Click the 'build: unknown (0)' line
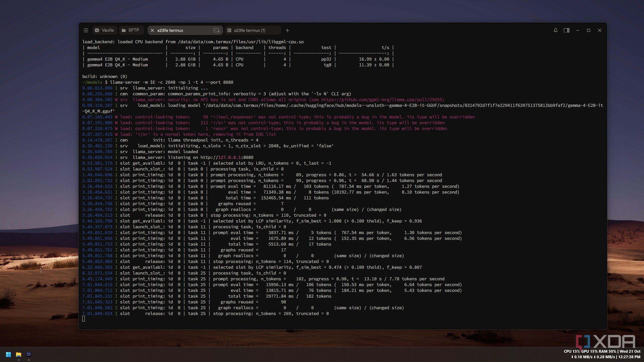 (105, 76)
